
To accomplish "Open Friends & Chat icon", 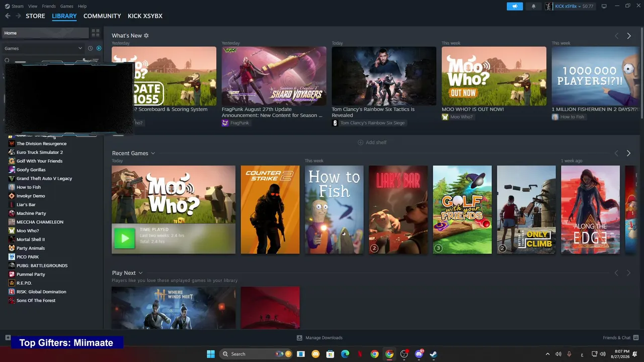I will 636,338.
